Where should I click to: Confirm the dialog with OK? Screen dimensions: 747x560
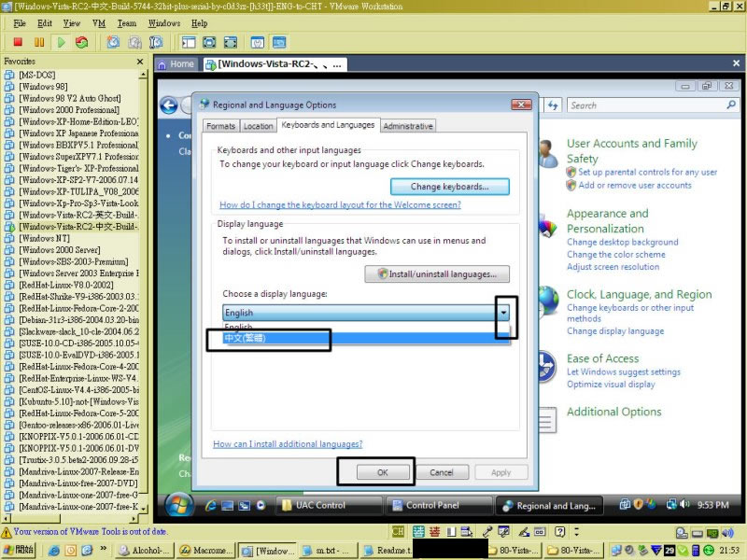[383, 472]
